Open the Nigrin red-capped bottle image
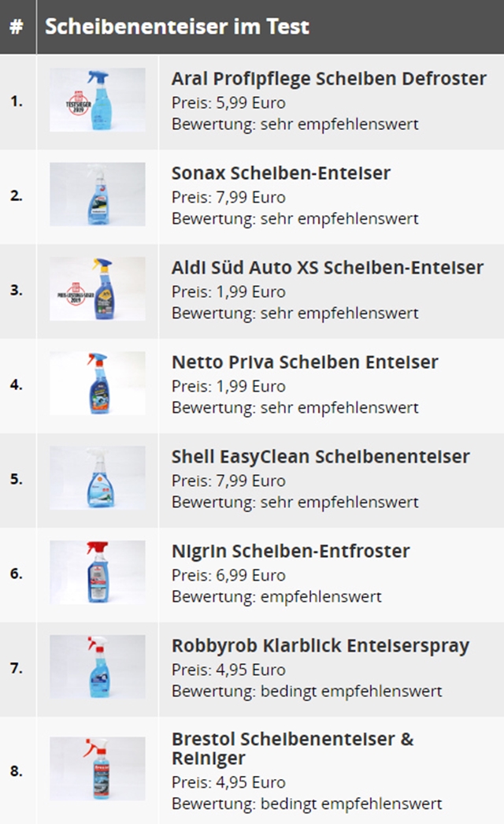 click(x=98, y=572)
